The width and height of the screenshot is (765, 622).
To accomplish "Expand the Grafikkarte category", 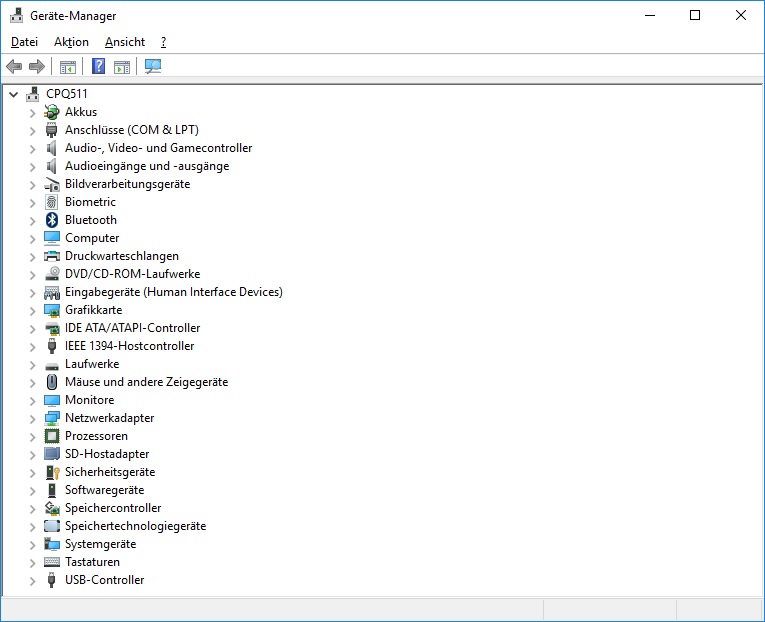I will [32, 310].
